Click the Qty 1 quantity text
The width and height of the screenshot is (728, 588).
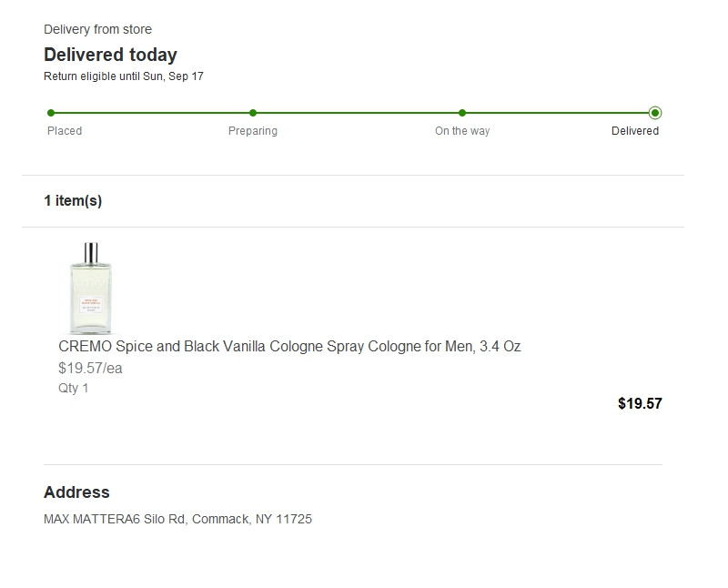[74, 388]
